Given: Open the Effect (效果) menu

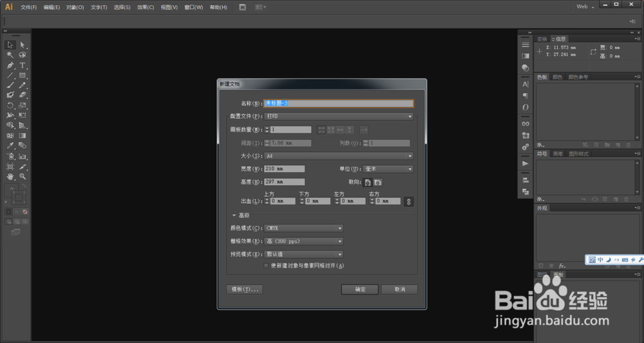Looking at the screenshot, I should tap(146, 7).
